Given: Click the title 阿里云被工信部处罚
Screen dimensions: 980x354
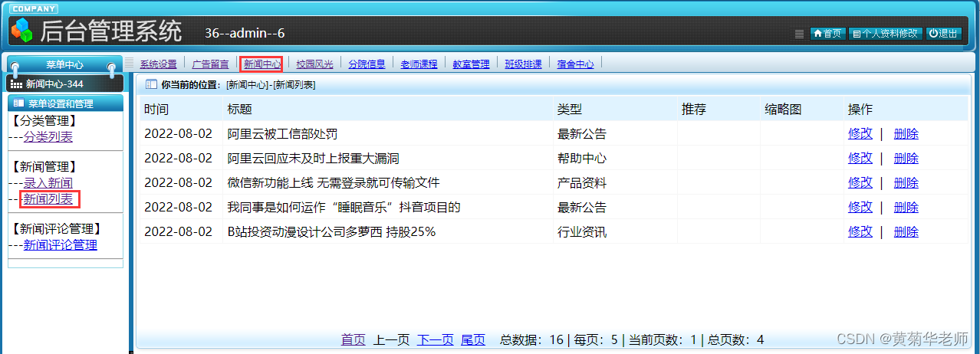Looking at the screenshot, I should (283, 133).
